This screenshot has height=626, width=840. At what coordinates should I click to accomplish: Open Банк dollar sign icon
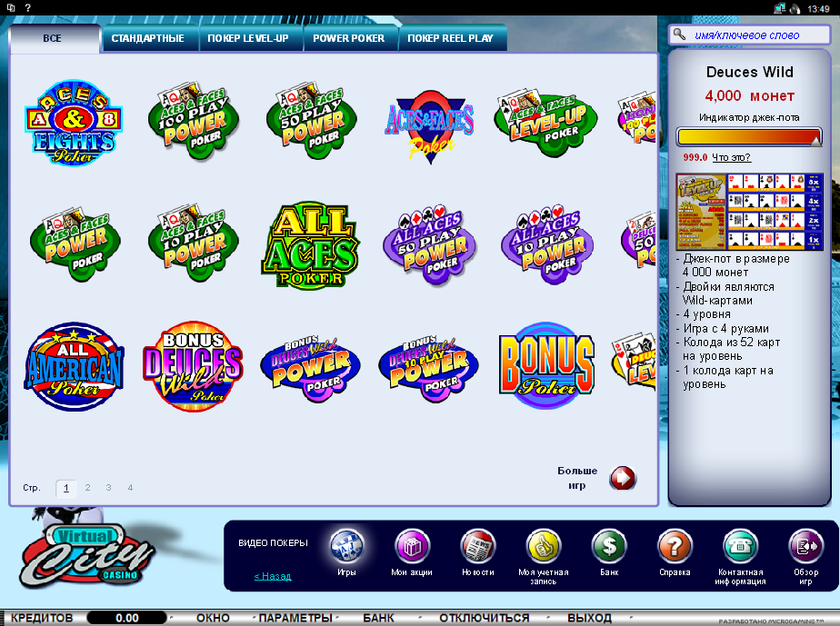click(609, 547)
